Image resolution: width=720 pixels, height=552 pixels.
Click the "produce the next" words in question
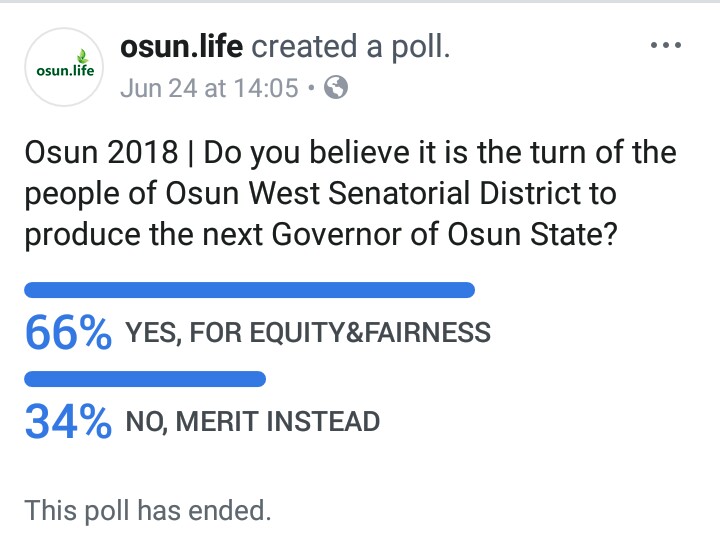(x=144, y=235)
